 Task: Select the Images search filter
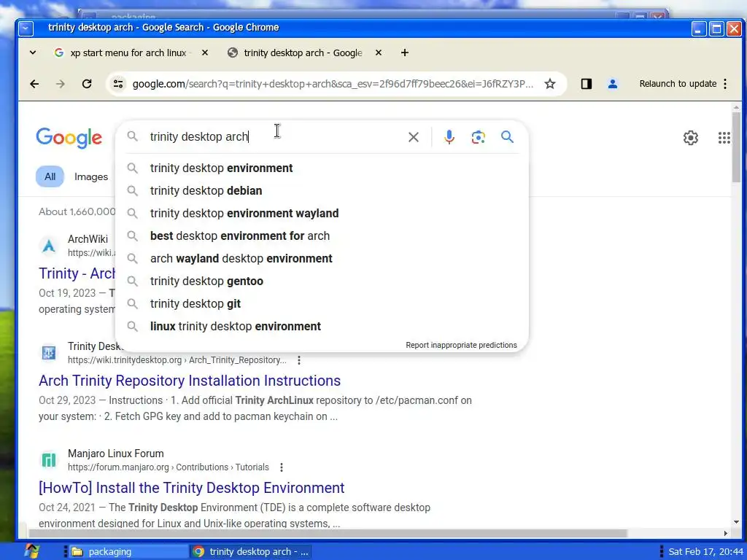[x=91, y=176]
